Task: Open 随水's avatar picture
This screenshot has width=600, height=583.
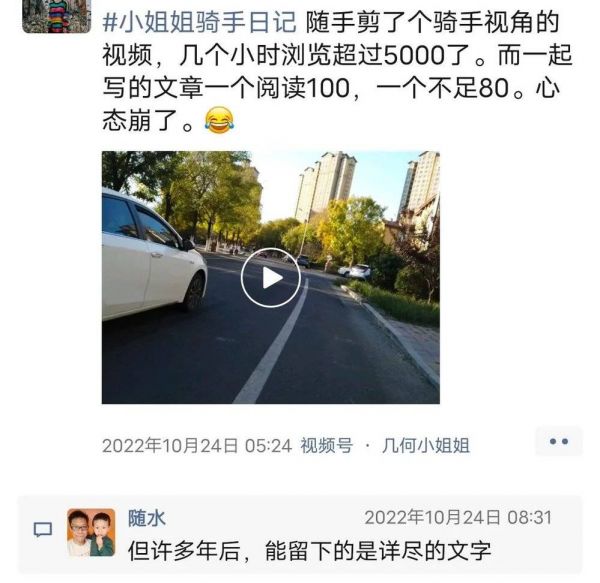Action: [91, 533]
